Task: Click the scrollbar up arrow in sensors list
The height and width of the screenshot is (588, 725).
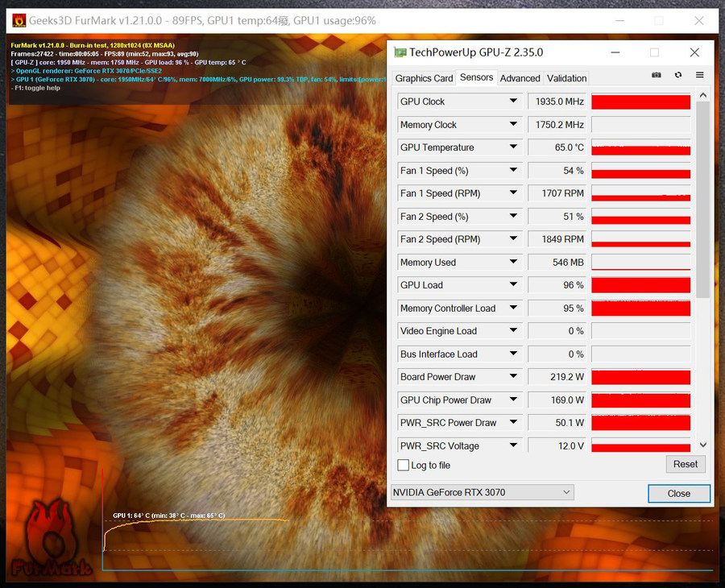Action: click(x=702, y=96)
